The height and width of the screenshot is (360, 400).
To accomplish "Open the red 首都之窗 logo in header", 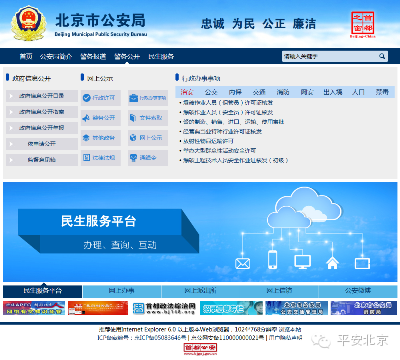I will pos(362,24).
